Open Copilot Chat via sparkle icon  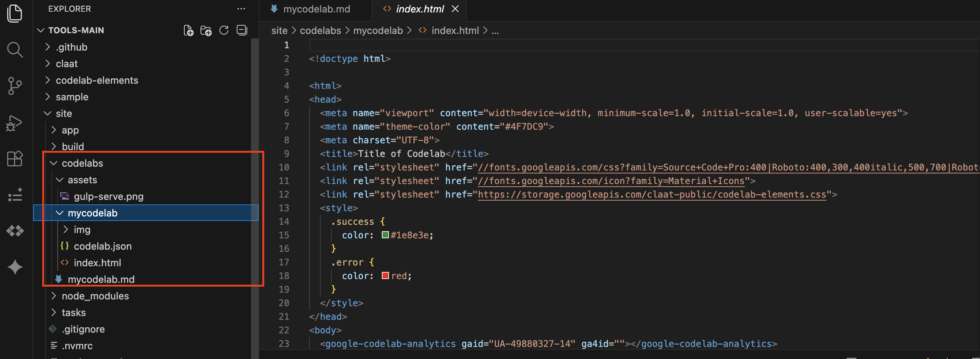pos(14,267)
